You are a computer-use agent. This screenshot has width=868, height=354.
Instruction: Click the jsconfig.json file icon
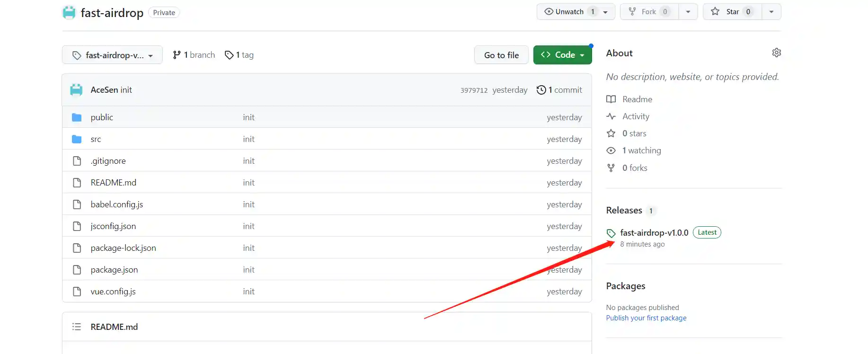point(77,226)
